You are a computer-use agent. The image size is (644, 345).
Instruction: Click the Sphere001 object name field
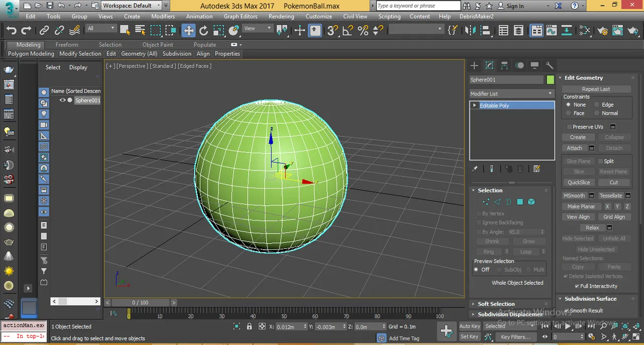pyautogui.click(x=506, y=79)
